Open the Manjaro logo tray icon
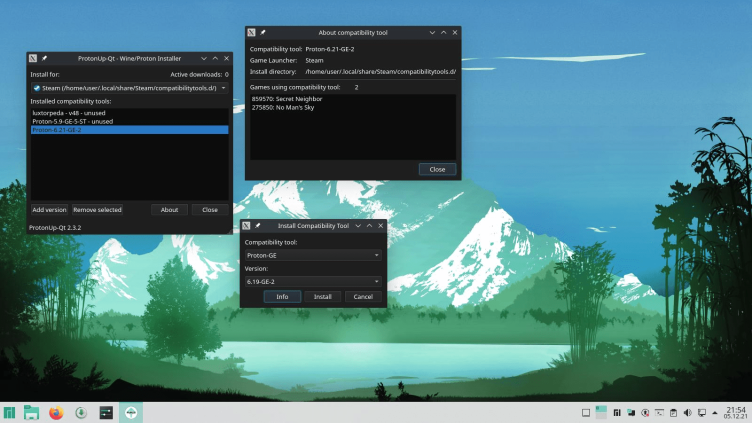 point(617,413)
